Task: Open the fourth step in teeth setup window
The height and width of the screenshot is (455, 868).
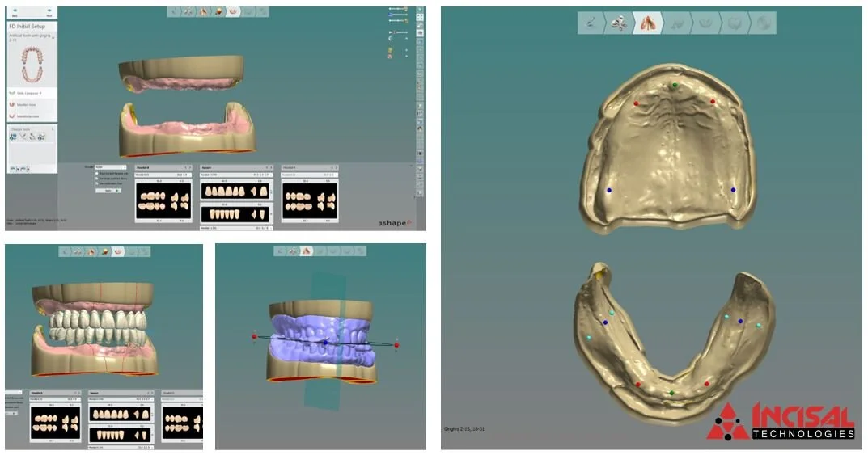Action: (x=104, y=251)
